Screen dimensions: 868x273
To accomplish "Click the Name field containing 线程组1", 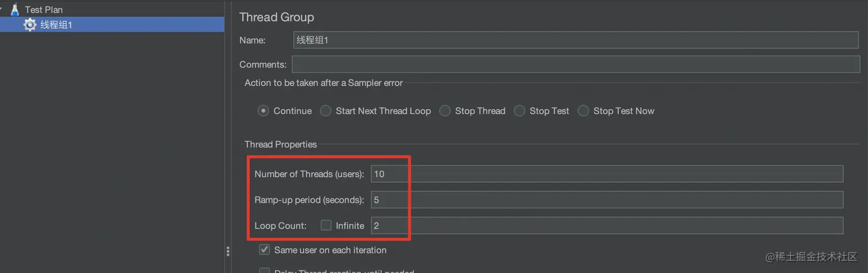I will (x=575, y=40).
